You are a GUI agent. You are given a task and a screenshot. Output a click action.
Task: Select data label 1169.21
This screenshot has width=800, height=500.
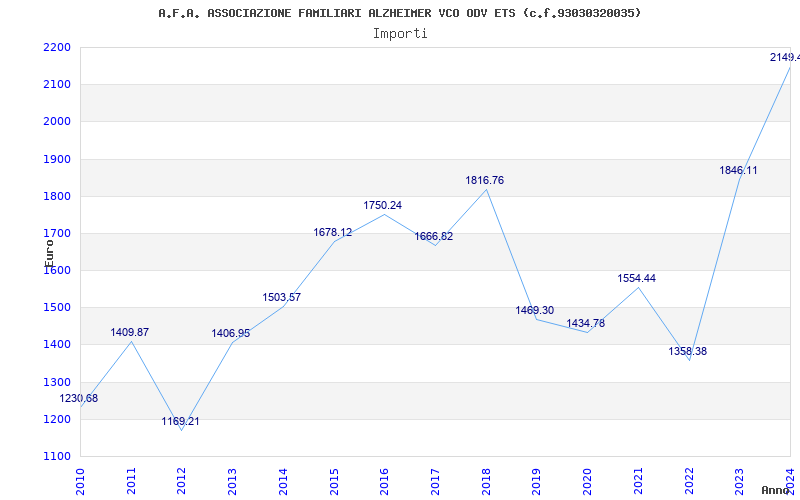coord(181,421)
